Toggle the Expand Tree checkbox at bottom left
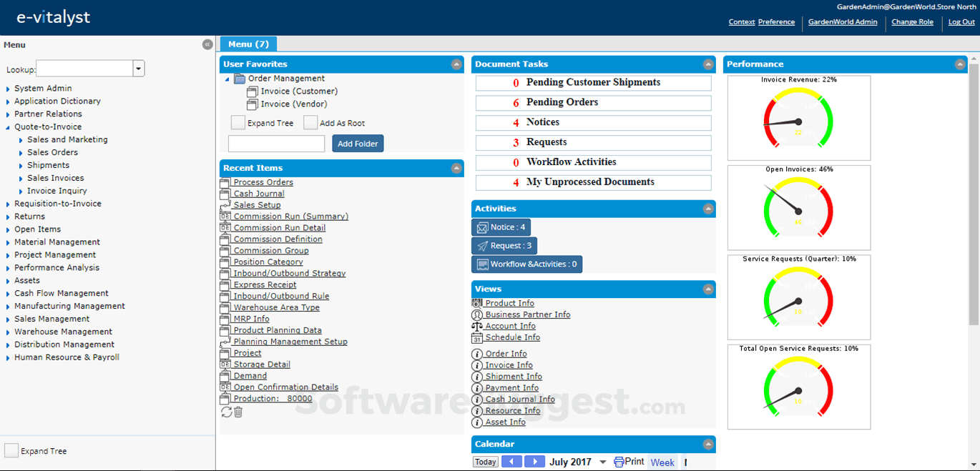Screen dimensions: 980x471 pyautogui.click(x=11, y=450)
